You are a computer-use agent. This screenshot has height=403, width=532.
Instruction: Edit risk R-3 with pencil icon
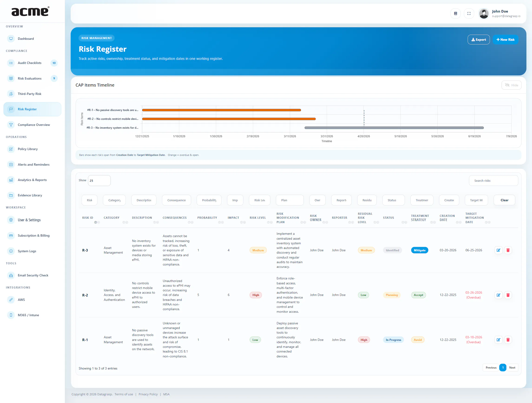click(498, 250)
